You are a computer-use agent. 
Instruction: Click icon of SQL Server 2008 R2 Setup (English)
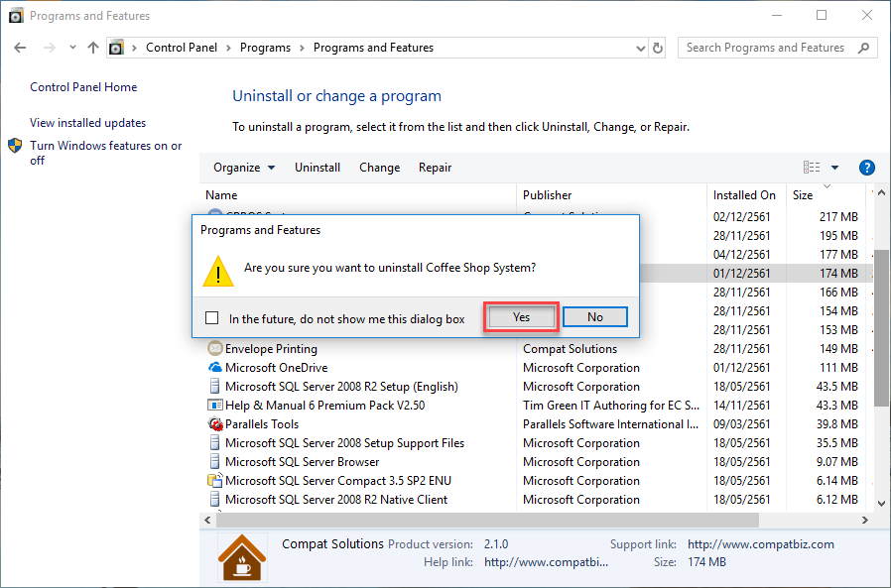(214, 387)
